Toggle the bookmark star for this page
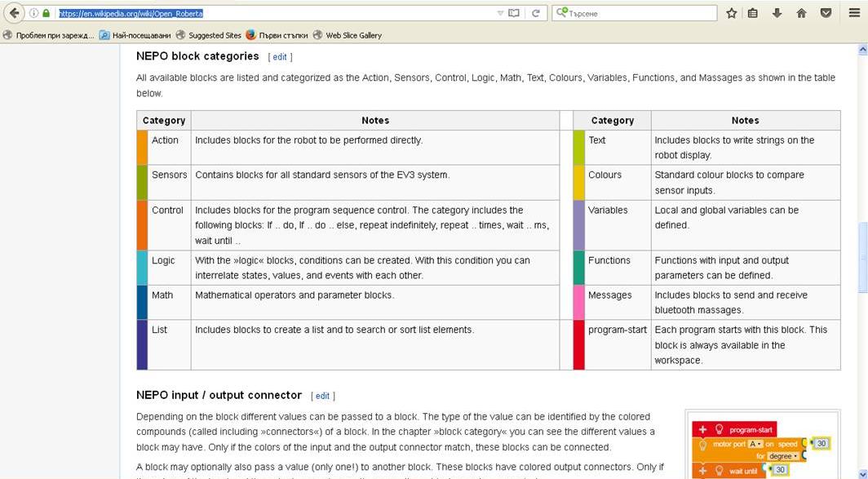868x479 pixels. click(x=731, y=13)
